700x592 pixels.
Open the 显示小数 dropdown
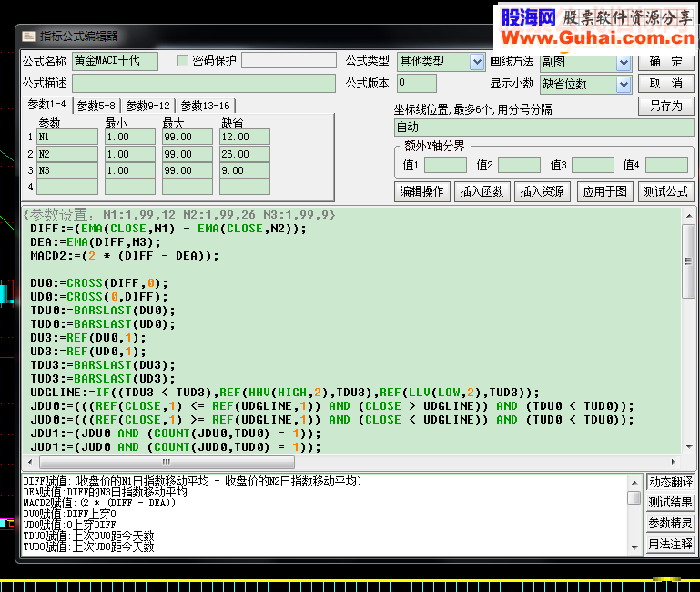tap(624, 84)
